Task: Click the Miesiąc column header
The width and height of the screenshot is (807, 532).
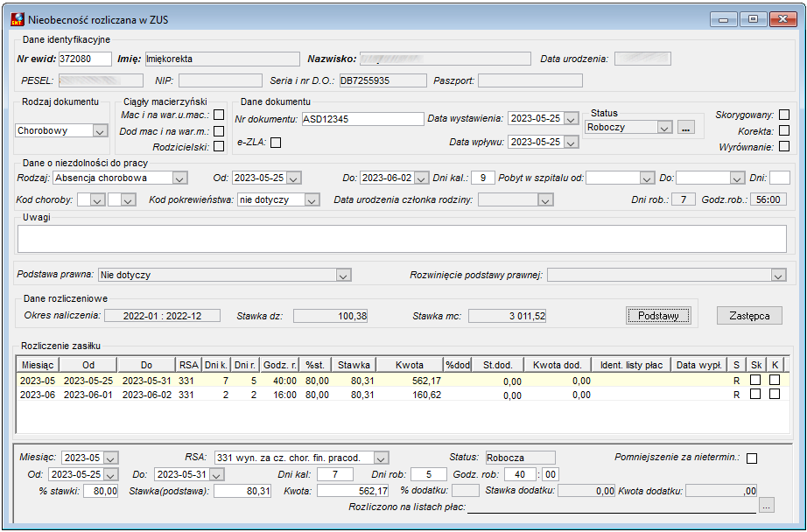Action: coord(38,365)
